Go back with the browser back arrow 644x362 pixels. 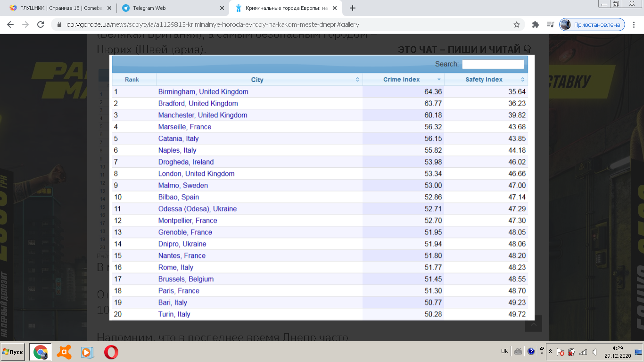pos(10,25)
